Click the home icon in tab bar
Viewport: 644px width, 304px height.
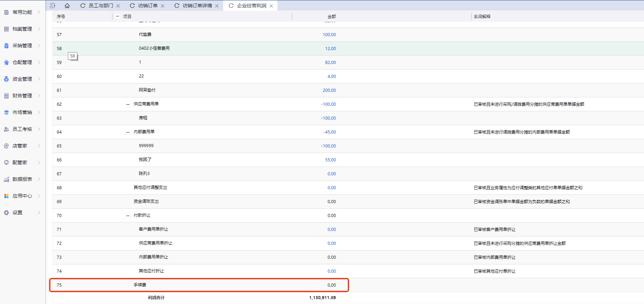67,6
